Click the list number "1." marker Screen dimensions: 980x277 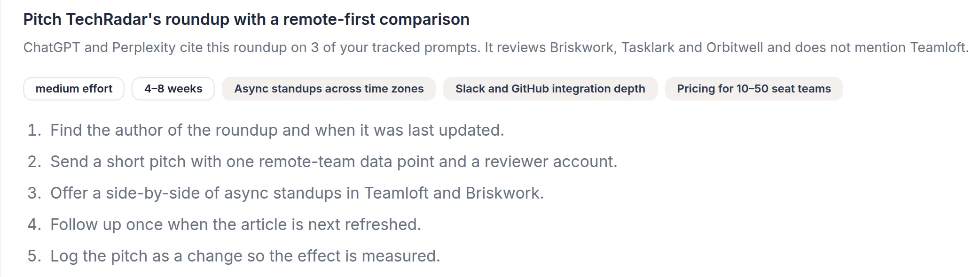[34, 130]
